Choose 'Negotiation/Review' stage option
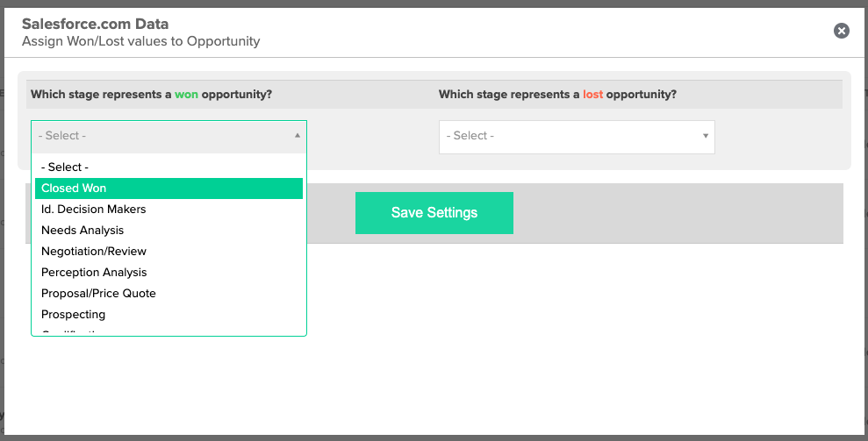 click(169, 252)
